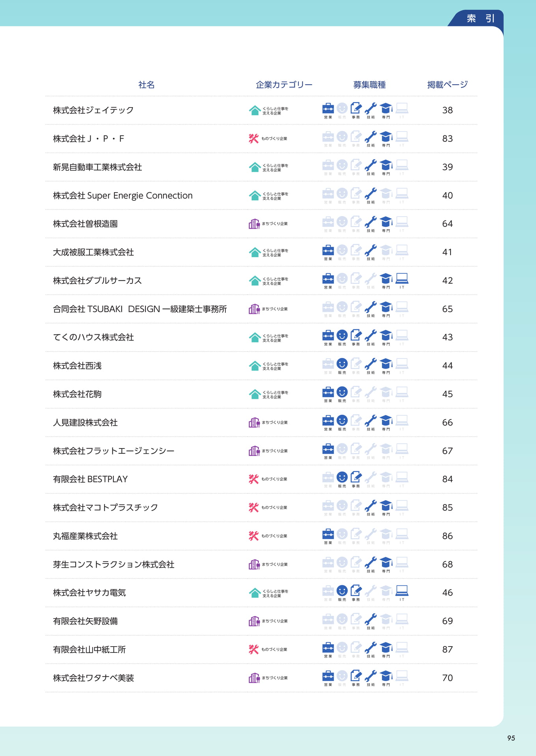Viewport: 536px width, 756px height.
Task: Click the くらしと仕事を支える企業 house icon for 株式会社花駒
Action: [255, 394]
